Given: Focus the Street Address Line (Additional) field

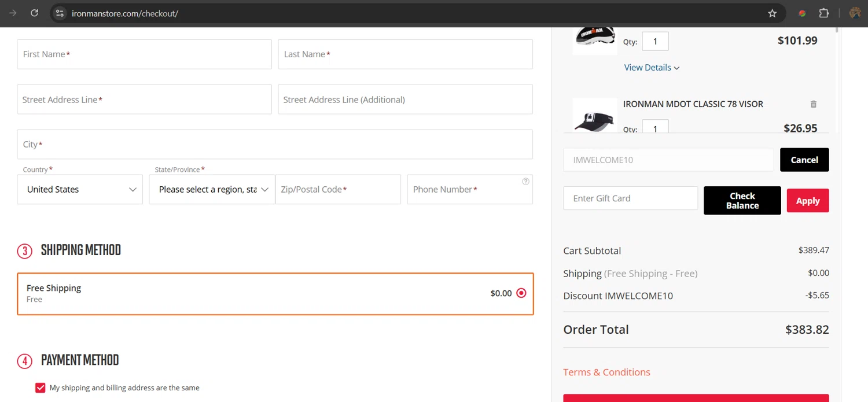Looking at the screenshot, I should (405, 99).
